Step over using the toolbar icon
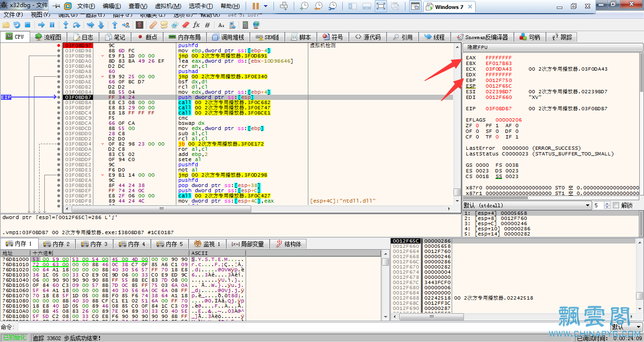The height and width of the screenshot is (342, 644). (76, 24)
